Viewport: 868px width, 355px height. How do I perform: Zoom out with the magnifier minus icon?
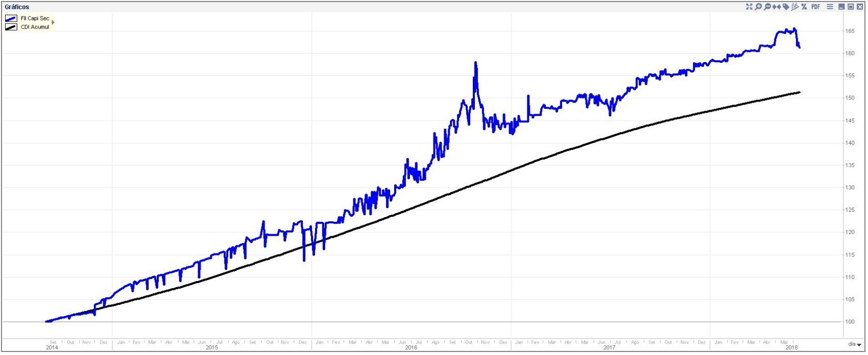(x=767, y=7)
